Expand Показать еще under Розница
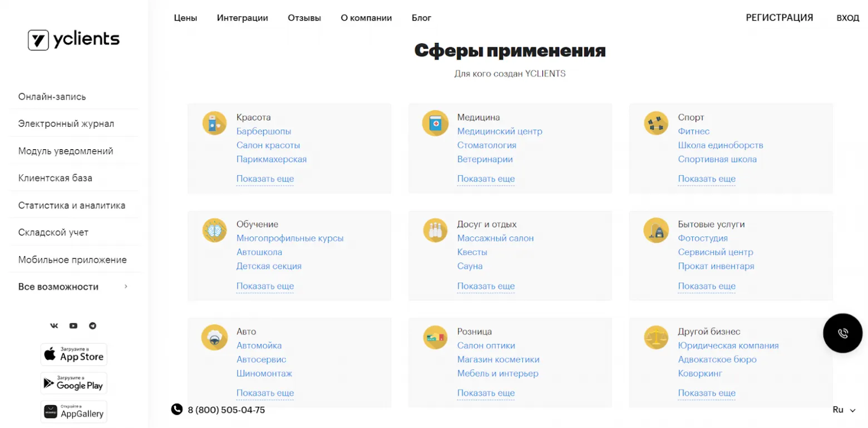 click(x=486, y=393)
